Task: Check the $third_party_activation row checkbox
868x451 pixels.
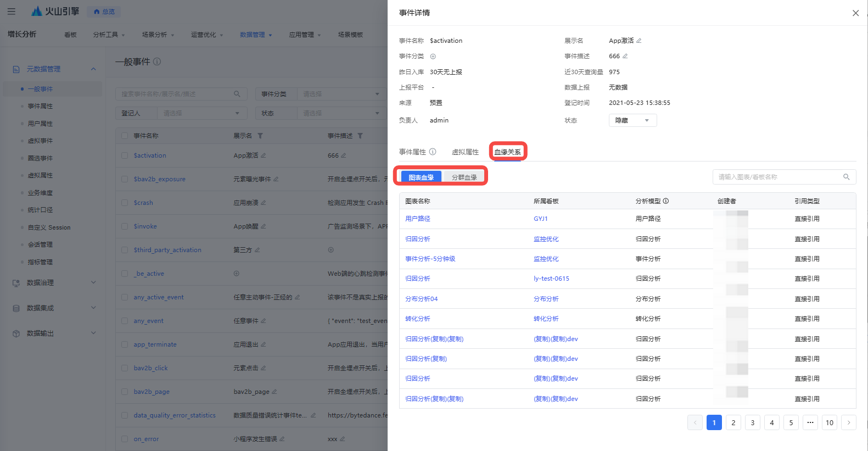Action: click(125, 250)
